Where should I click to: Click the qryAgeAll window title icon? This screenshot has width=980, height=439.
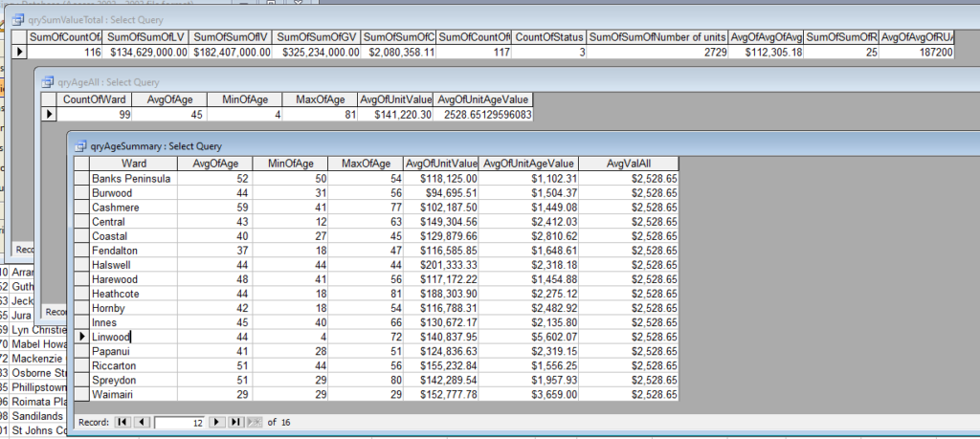click(48, 82)
